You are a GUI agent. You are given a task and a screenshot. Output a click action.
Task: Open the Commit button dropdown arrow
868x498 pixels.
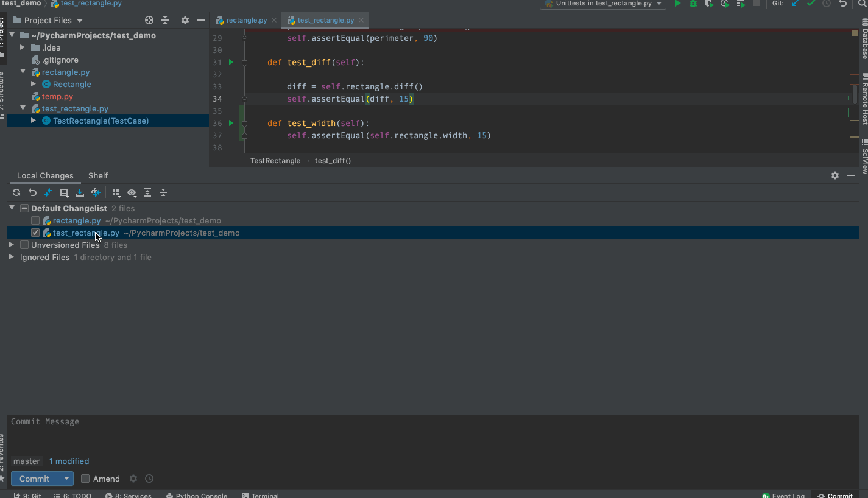pos(66,479)
